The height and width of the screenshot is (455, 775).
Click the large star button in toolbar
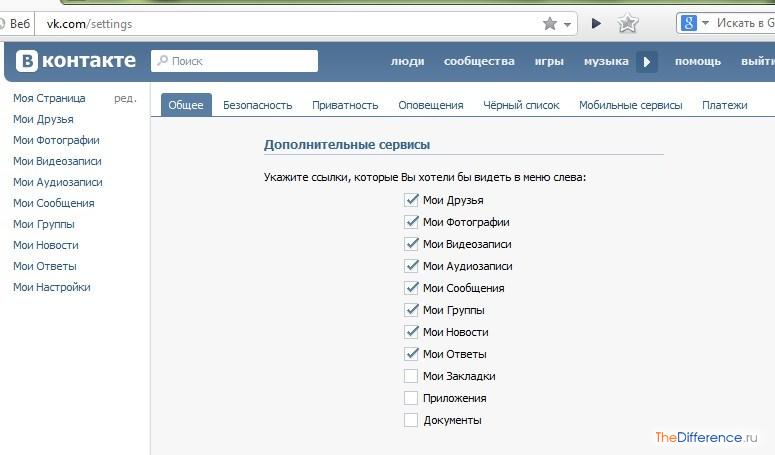click(628, 23)
